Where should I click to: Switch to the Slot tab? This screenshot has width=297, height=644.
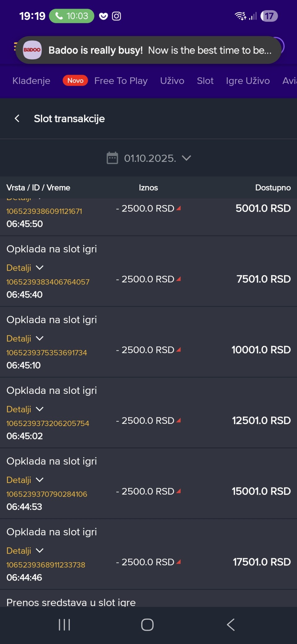coord(205,81)
